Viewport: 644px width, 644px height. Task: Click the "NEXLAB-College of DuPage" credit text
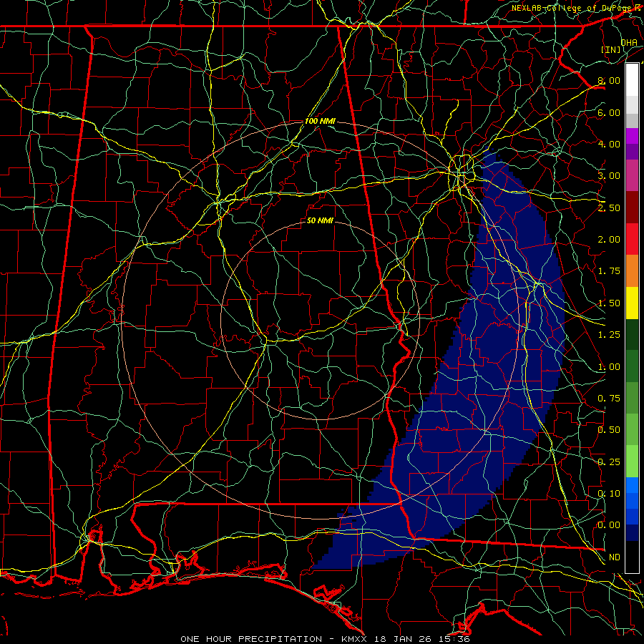pos(572,8)
